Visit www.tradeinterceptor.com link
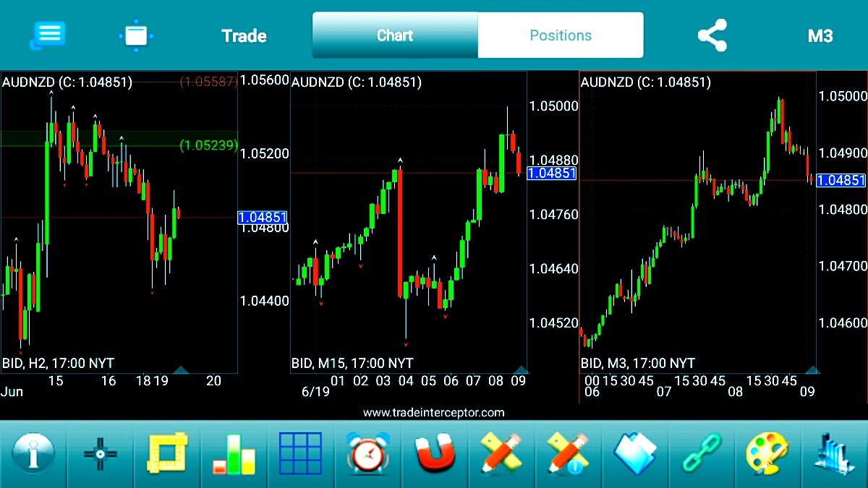Screen dimensions: 868x488 click(x=434, y=413)
